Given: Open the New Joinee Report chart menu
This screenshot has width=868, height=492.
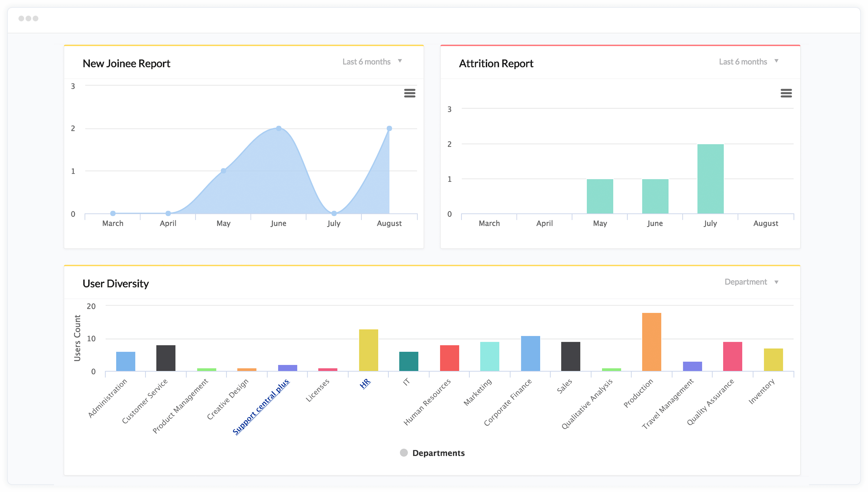Looking at the screenshot, I should click(x=410, y=93).
